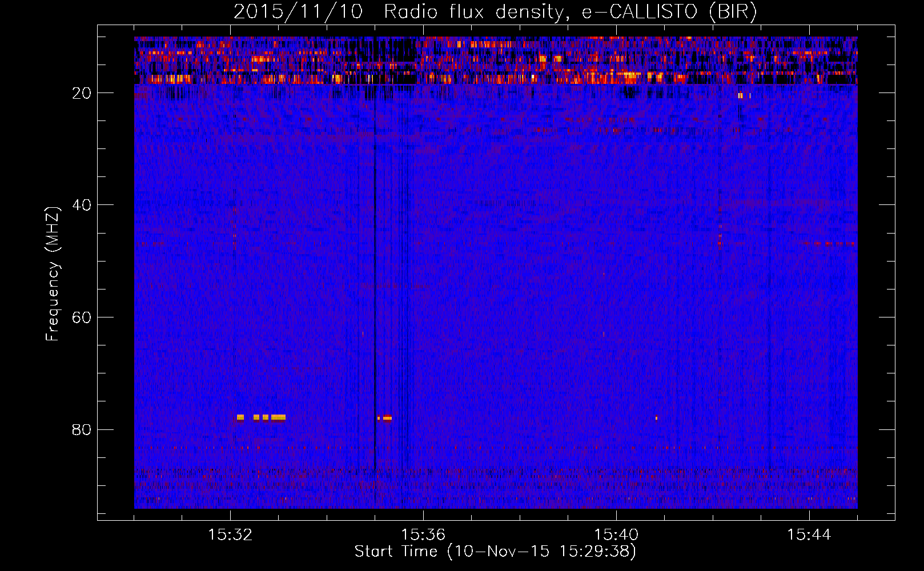Click the 'Frequency (MHZ)' axis label
The image size is (924, 571).
pos(53,274)
